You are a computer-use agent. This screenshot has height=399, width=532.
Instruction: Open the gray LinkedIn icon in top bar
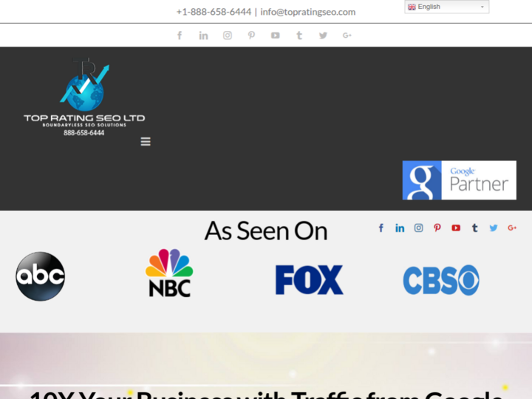pos(203,35)
